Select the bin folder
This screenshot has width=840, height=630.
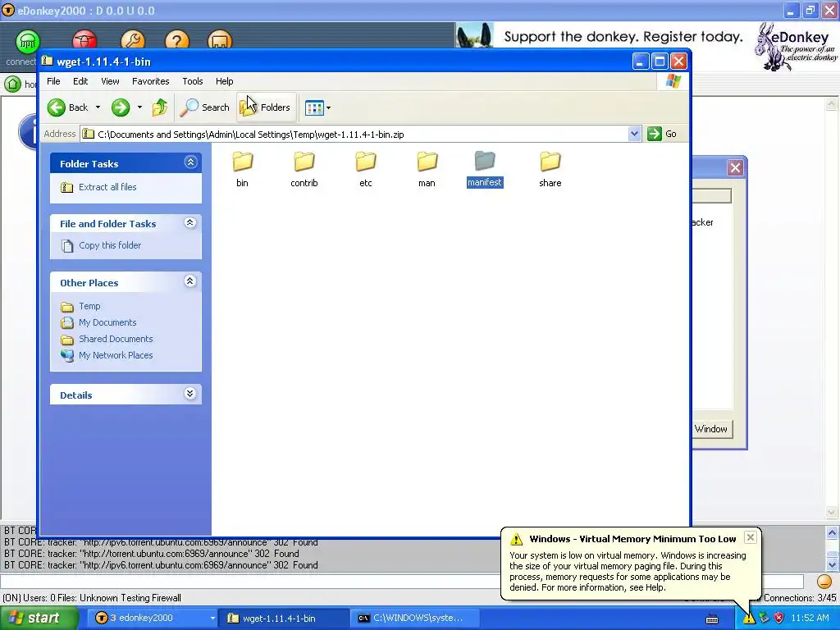click(x=242, y=169)
